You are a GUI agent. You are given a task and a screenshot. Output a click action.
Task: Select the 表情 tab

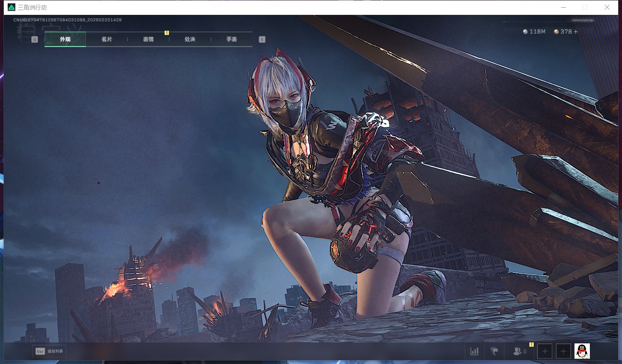(x=148, y=39)
